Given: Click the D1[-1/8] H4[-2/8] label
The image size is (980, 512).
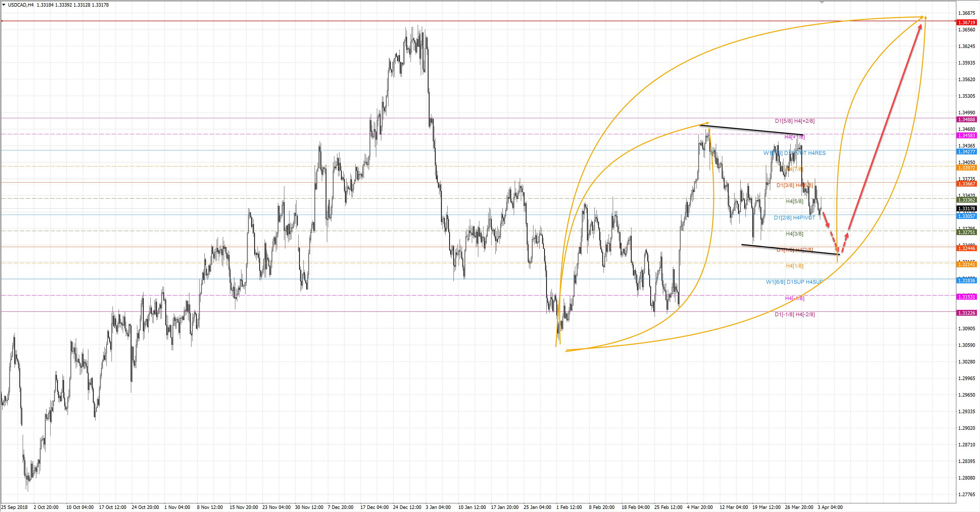Looking at the screenshot, I should click(795, 314).
